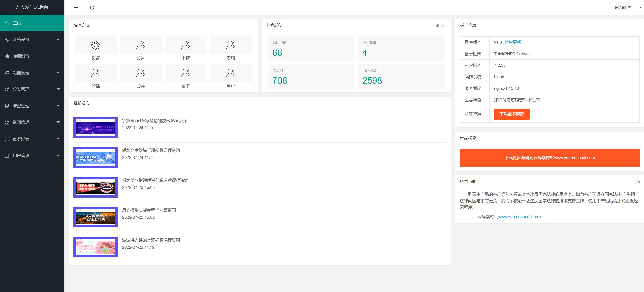
Task: Switch to second 信息统计 carousel dot
Action: 443,26
